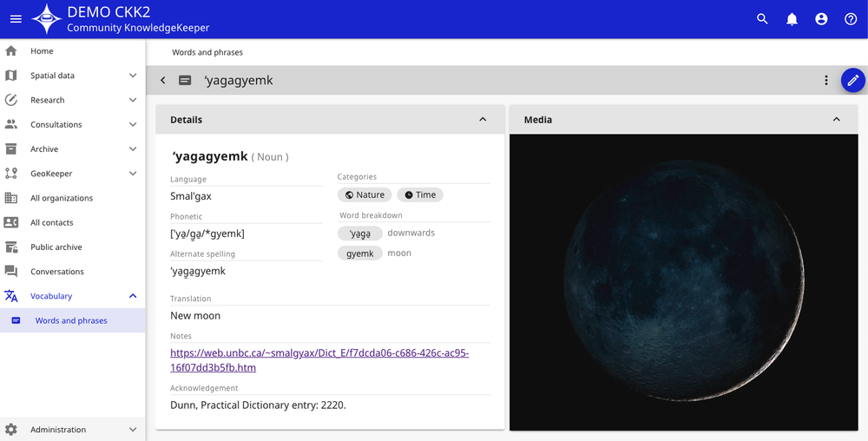Click the record type icon beside 'yagagyemk title

[185, 80]
